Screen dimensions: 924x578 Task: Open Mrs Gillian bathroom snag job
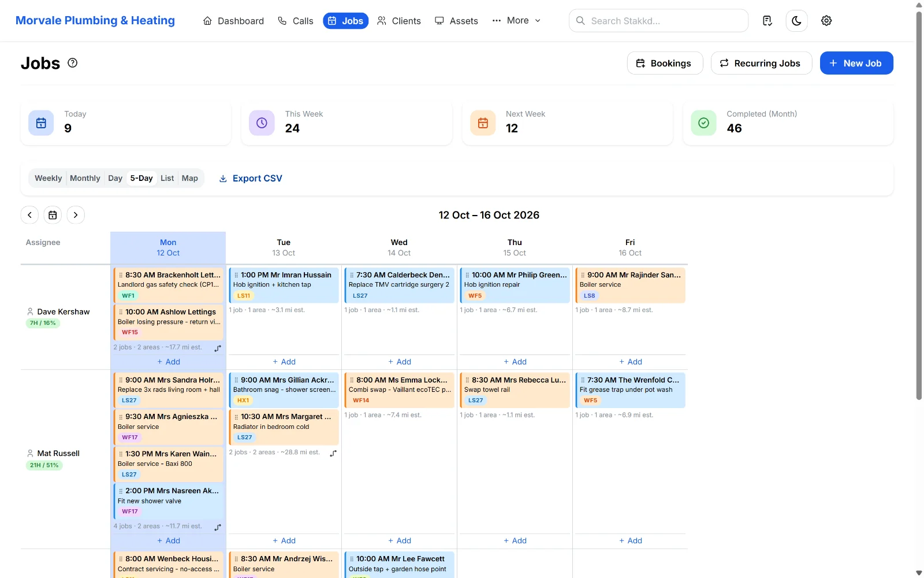(284, 390)
